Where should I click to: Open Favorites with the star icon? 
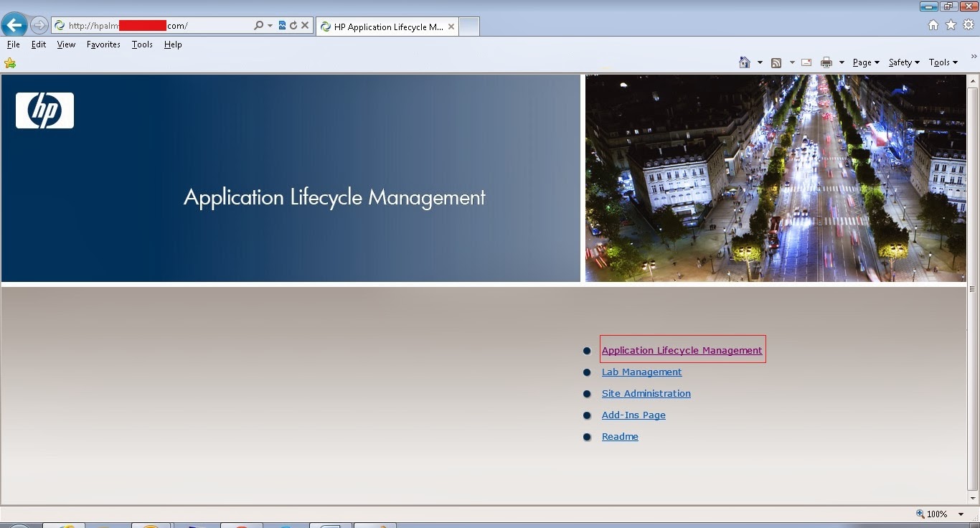click(951, 24)
